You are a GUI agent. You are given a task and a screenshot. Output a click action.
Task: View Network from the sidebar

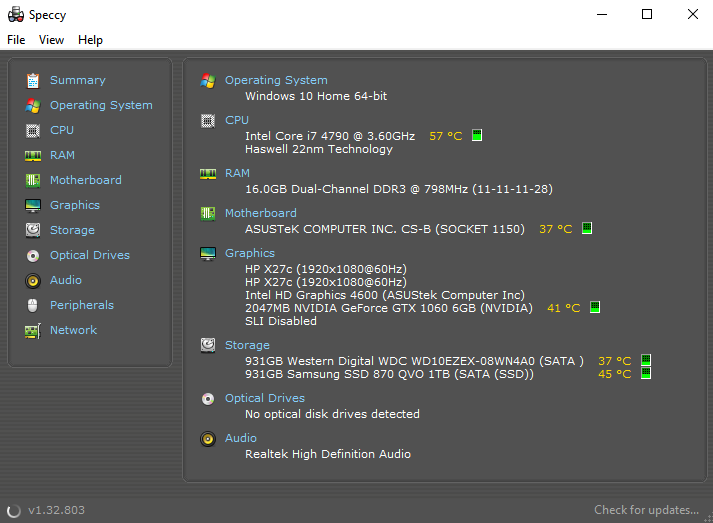coord(73,330)
